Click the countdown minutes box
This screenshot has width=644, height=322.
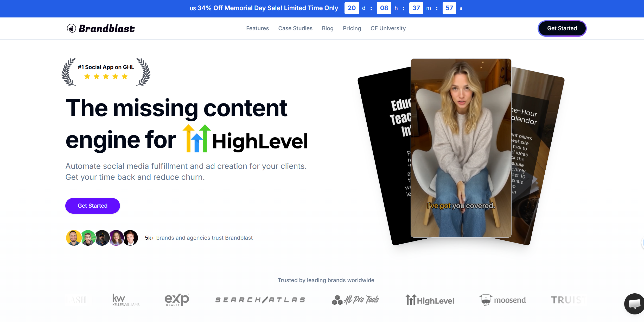click(x=416, y=8)
